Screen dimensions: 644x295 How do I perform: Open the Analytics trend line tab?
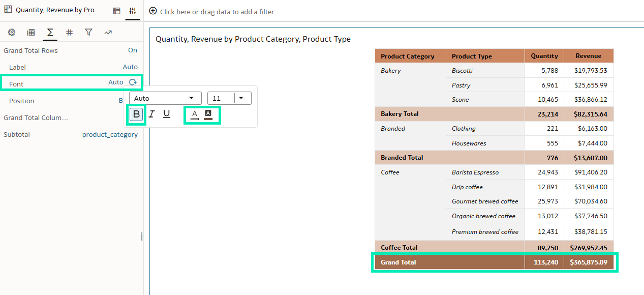108,33
